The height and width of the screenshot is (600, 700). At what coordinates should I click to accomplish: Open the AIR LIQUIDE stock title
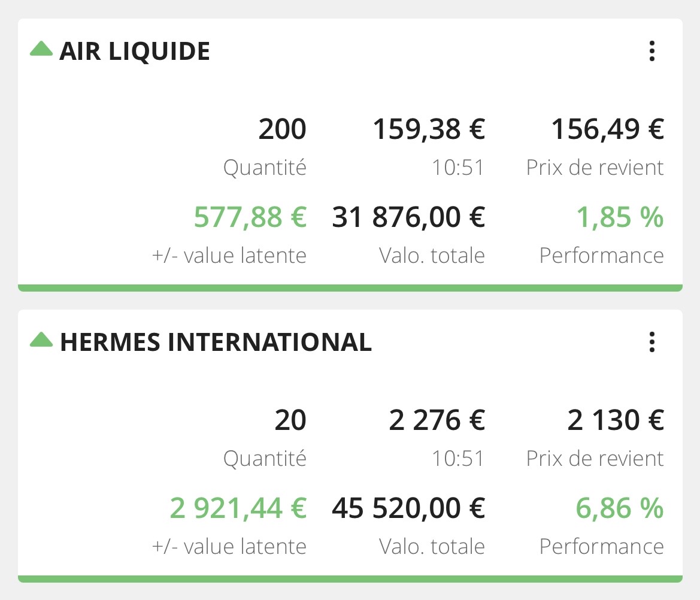tap(135, 51)
